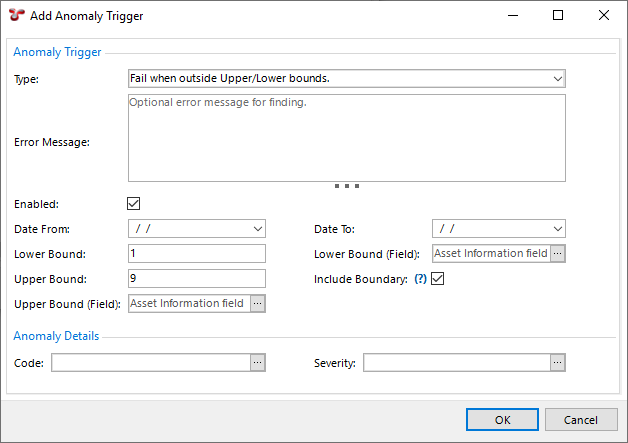Click the Include Boundary help (?) icon

click(x=420, y=279)
